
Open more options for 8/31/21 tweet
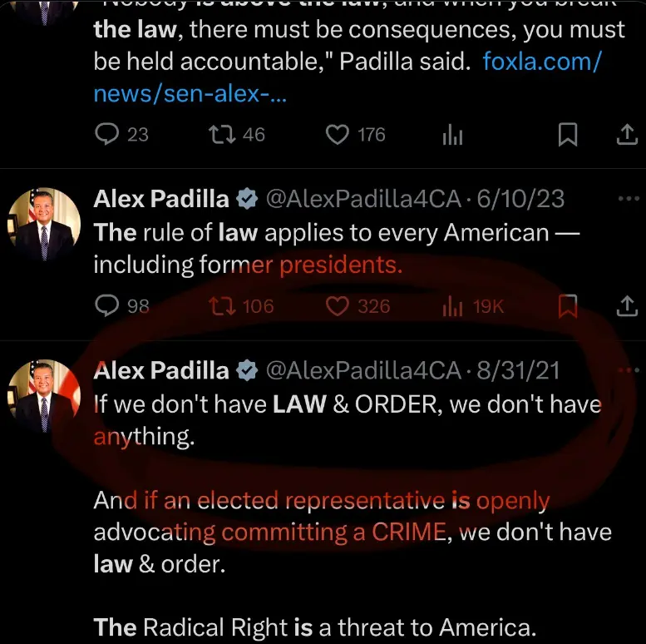coord(625,369)
